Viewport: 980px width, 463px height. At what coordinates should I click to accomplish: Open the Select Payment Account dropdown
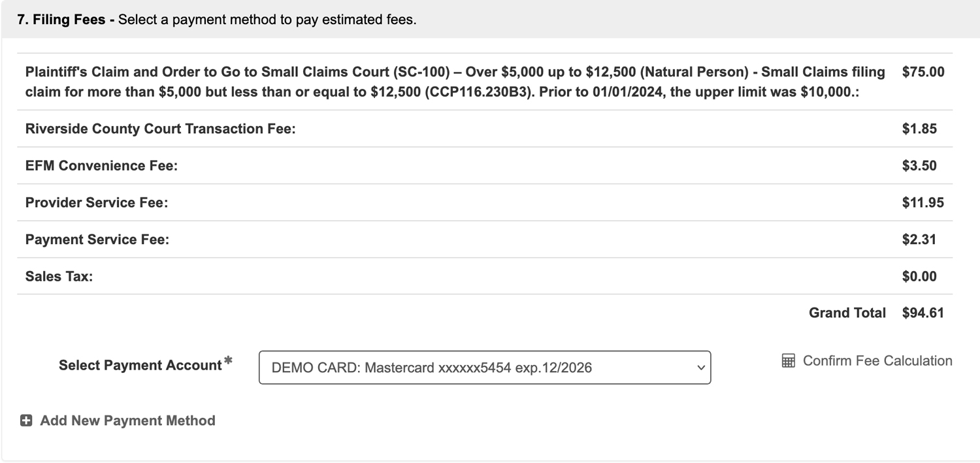[485, 367]
